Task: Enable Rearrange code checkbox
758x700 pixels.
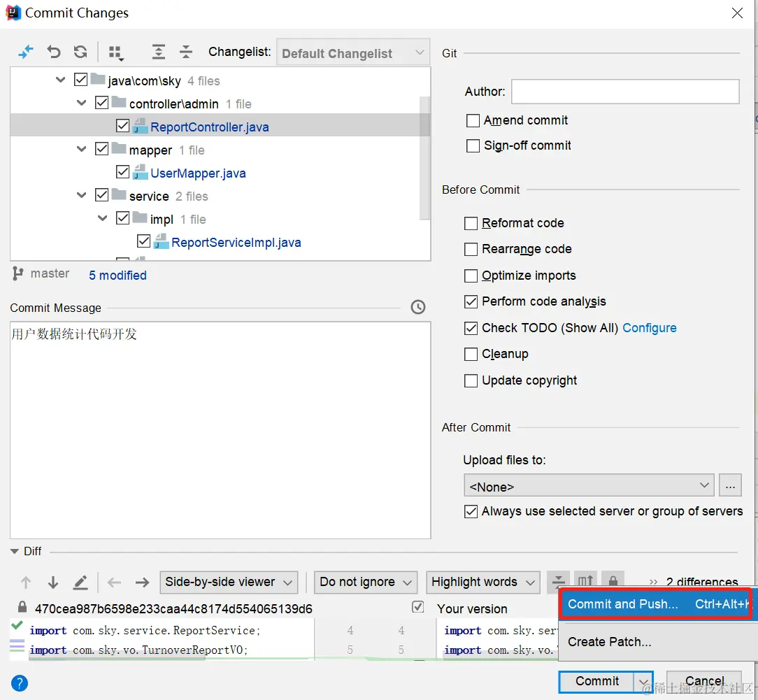Action: pos(471,250)
